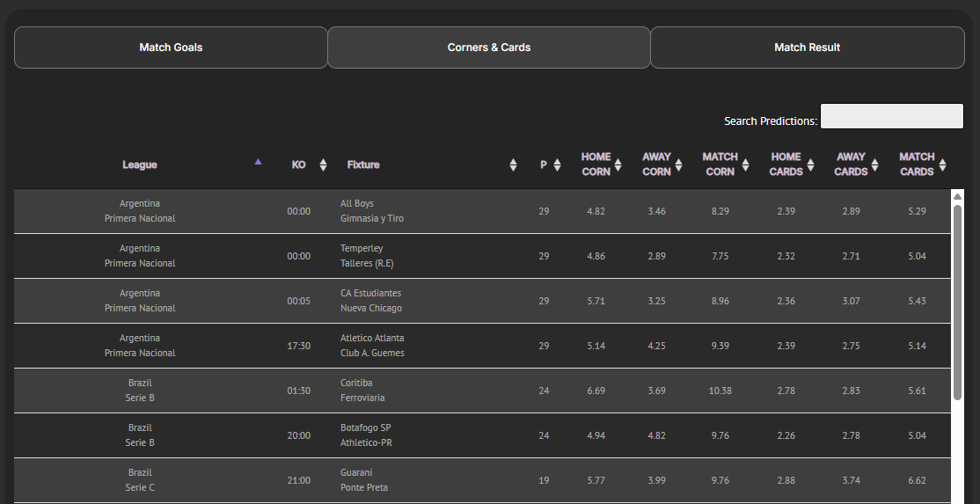
Task: Sort by Match Corn column arrows
Action: click(745, 165)
